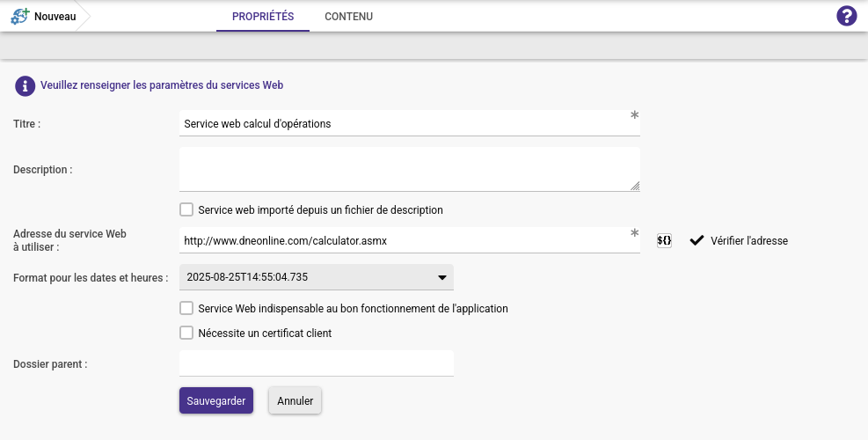This screenshot has height=440, width=868.
Task: Switch to the PROPRIÉTÉS tab
Action: click(x=263, y=17)
